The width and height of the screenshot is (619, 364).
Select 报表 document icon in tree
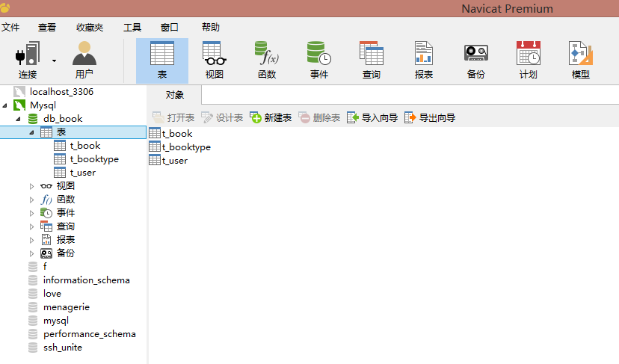coord(46,240)
